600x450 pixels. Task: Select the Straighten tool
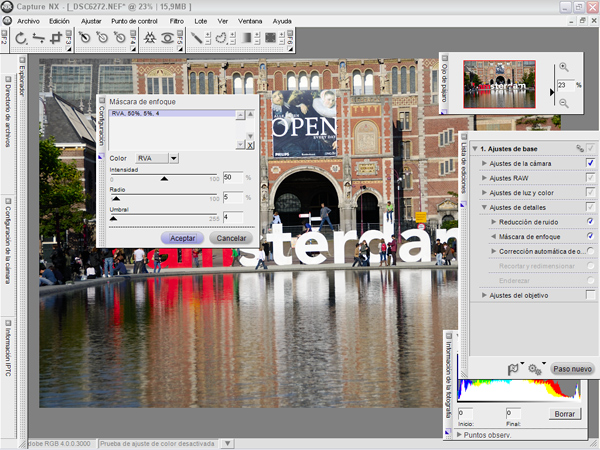tap(39, 38)
